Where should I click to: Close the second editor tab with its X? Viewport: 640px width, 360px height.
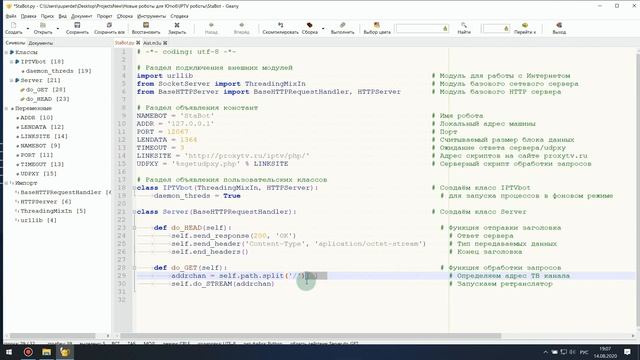coord(165,43)
